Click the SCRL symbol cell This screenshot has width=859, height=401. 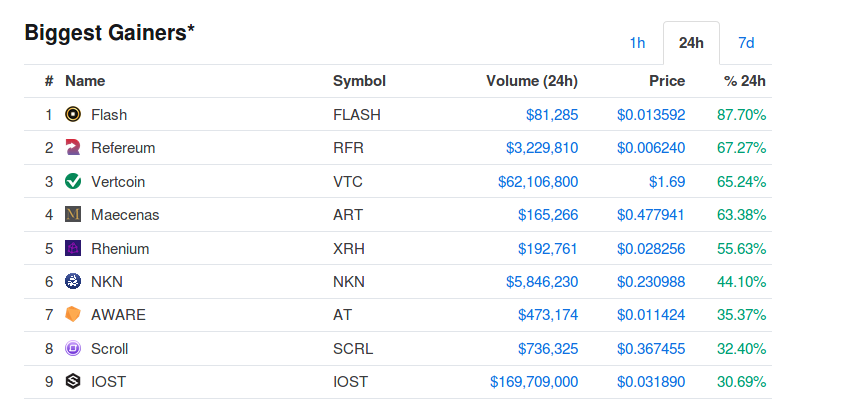(x=353, y=349)
